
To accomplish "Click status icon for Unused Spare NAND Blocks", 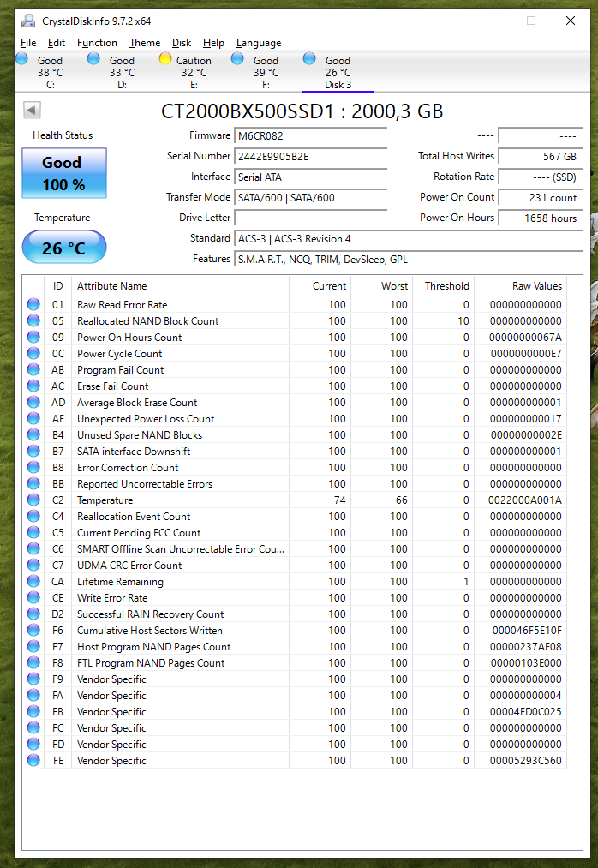I will pos(33,434).
